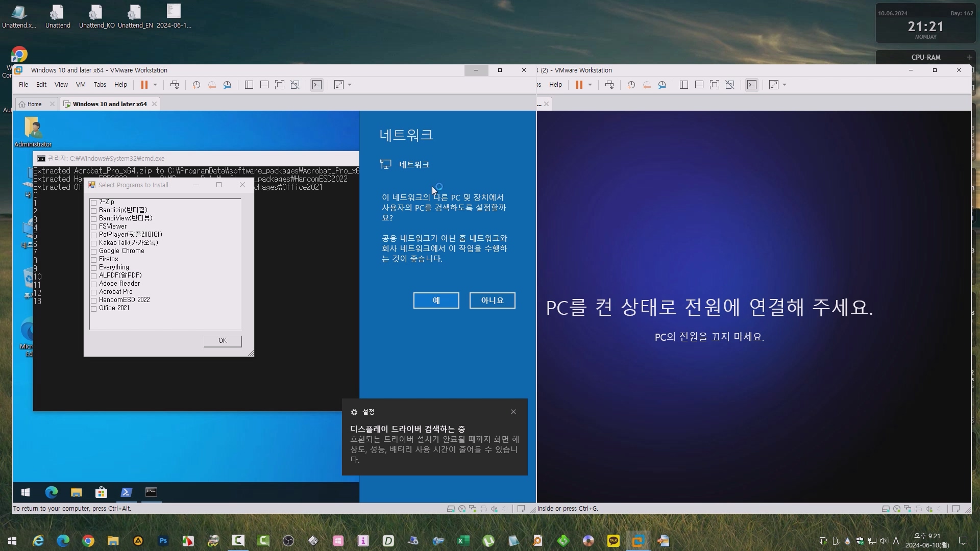The width and height of the screenshot is (980, 551).
Task: Open Microsoft Store on guest taskbar
Action: 101,492
